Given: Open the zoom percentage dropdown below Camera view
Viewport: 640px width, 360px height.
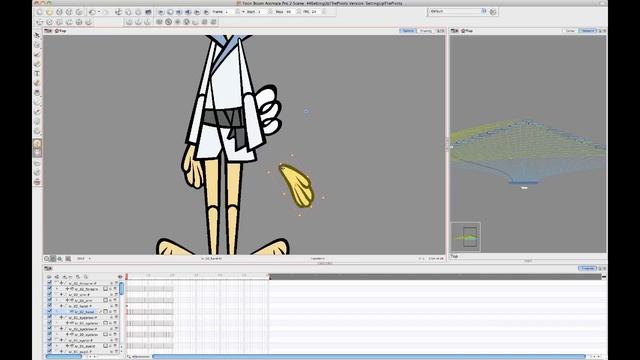Looking at the screenshot, I should pos(84,259).
